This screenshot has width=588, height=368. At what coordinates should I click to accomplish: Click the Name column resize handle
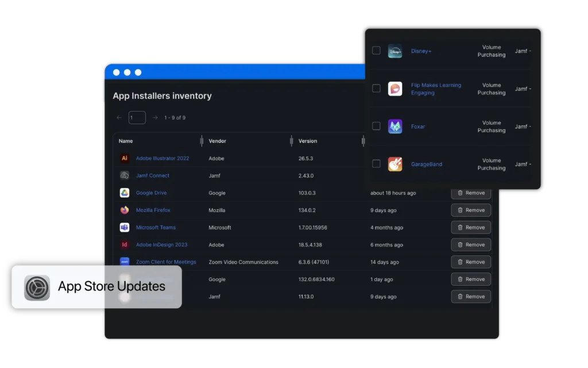click(202, 141)
